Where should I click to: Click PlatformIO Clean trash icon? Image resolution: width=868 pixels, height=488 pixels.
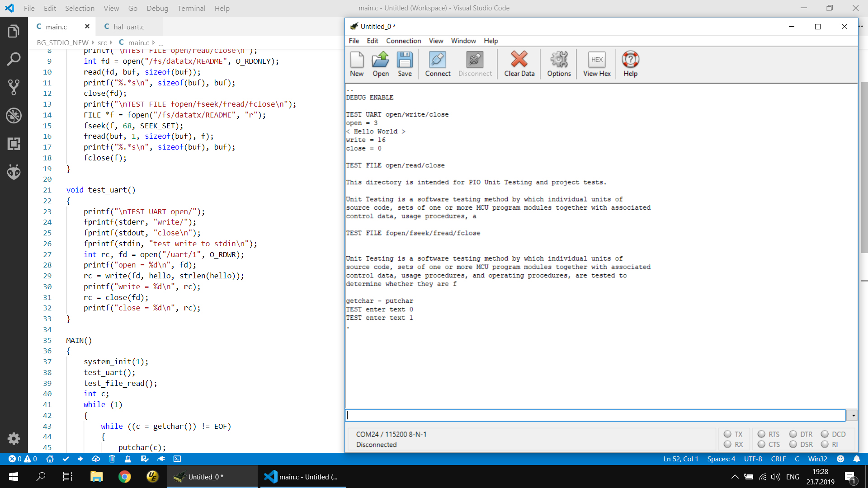point(112,459)
